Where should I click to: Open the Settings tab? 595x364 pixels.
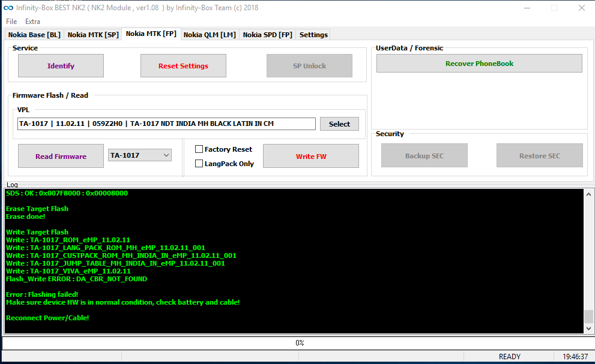[x=313, y=35]
